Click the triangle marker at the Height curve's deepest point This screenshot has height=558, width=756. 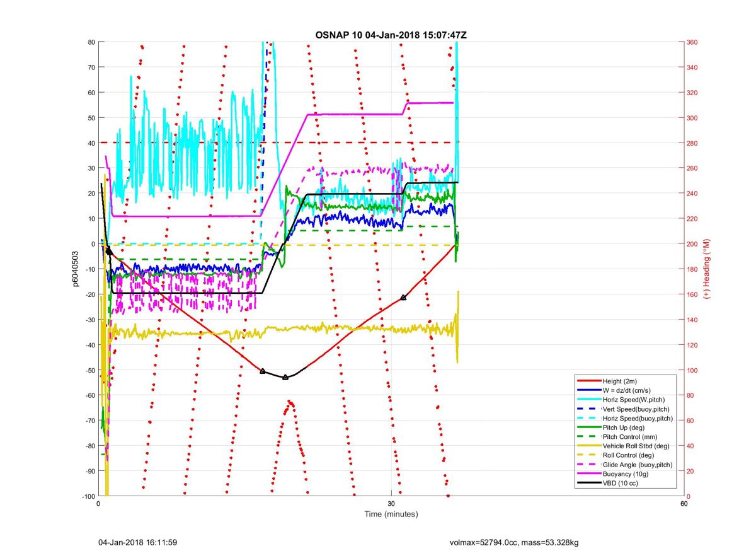[285, 377]
